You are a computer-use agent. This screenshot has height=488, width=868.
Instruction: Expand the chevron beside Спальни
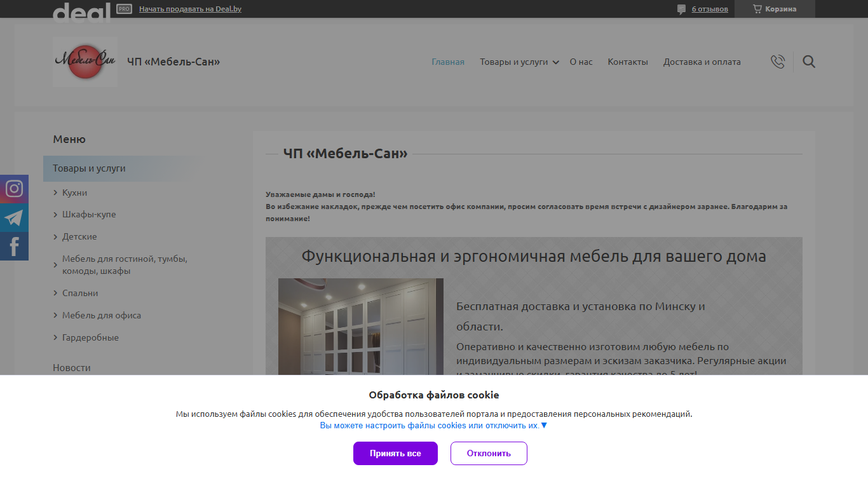click(x=56, y=293)
